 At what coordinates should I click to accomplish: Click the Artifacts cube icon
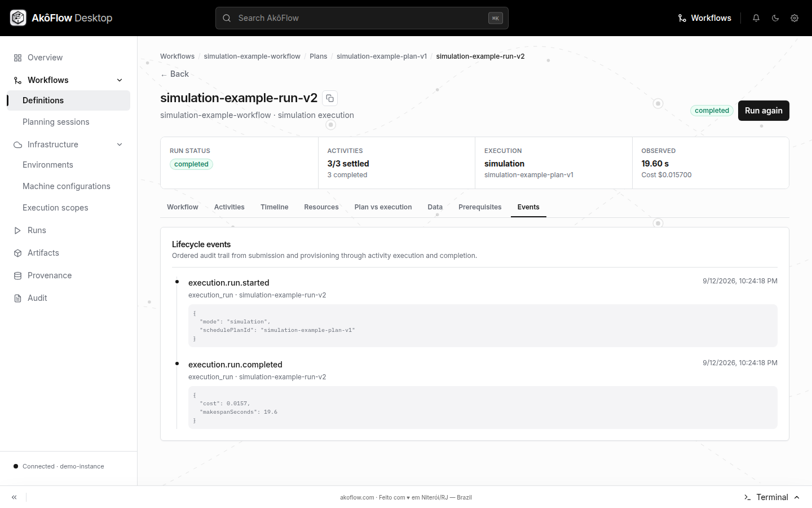point(17,253)
